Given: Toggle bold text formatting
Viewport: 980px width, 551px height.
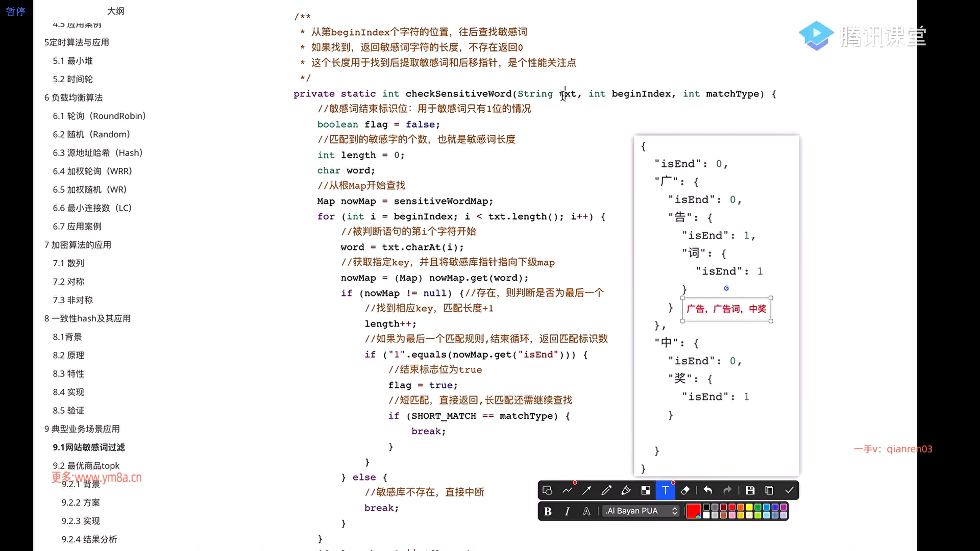Looking at the screenshot, I should point(548,511).
